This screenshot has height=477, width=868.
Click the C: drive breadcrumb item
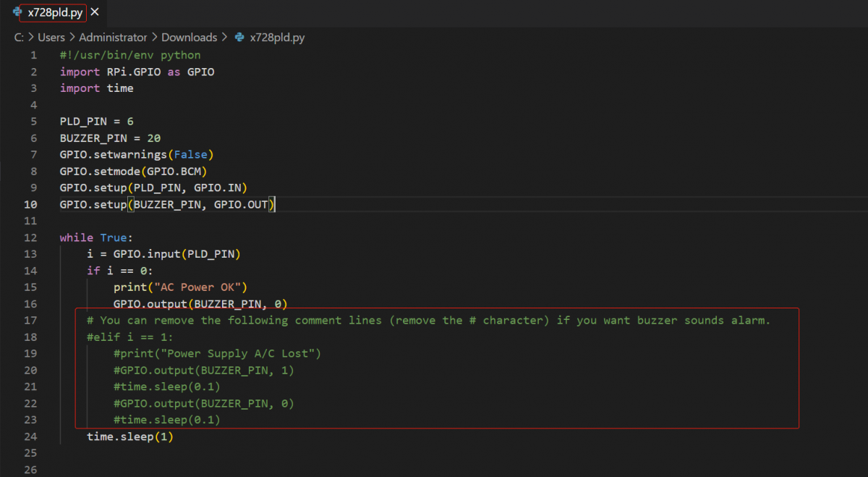17,37
